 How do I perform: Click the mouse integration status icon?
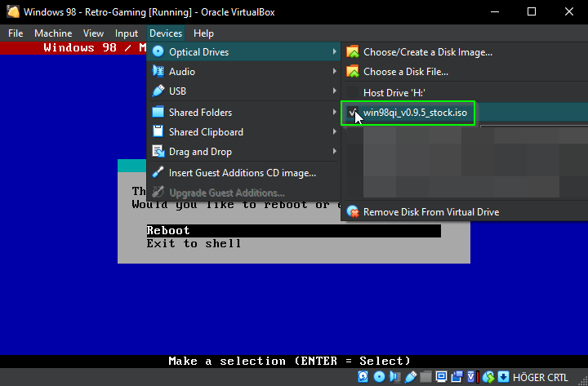[x=488, y=377]
